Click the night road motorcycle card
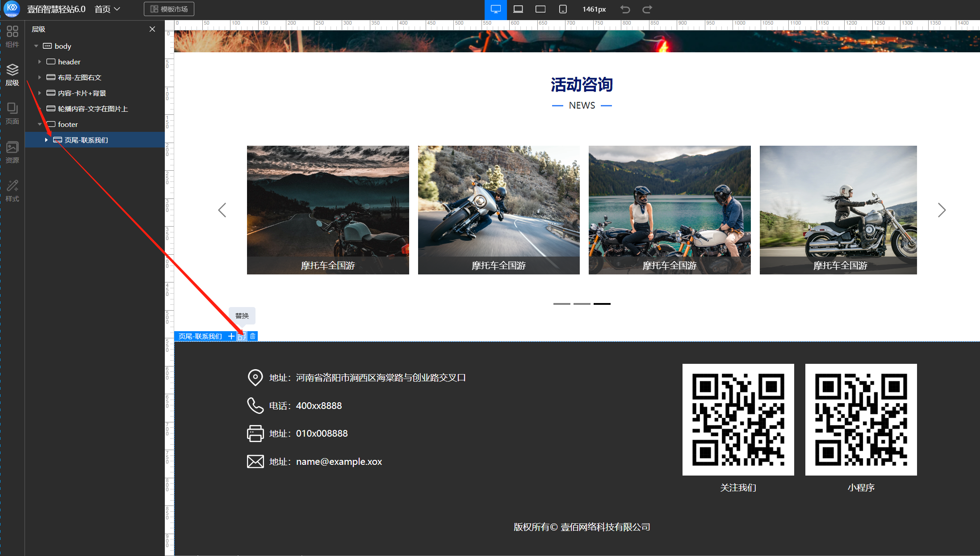Viewport: 980px width, 556px height. click(328, 210)
